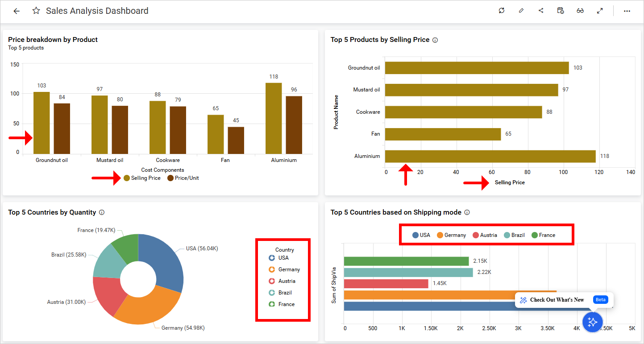Click the glasses view icon
644x344 pixels.
click(x=580, y=11)
